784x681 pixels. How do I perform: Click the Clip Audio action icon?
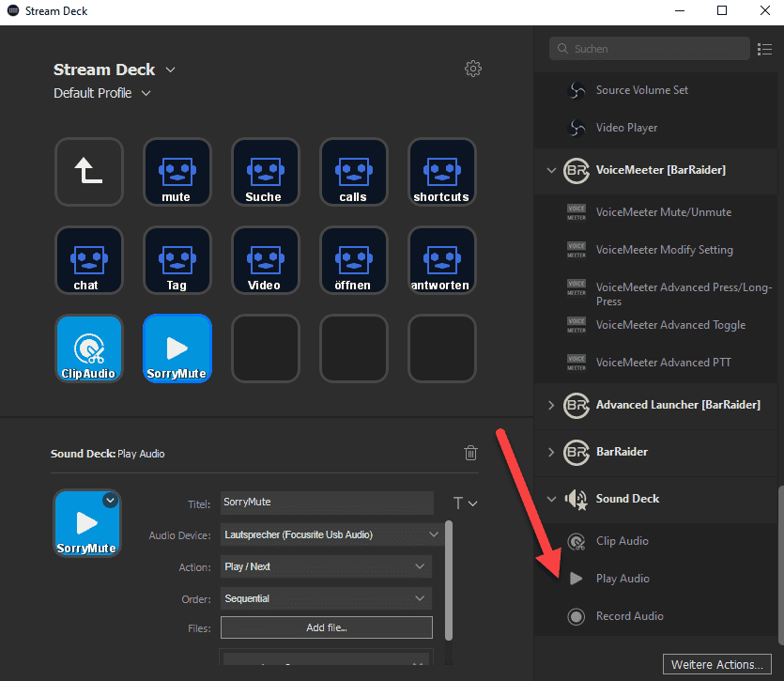pyautogui.click(x=576, y=541)
